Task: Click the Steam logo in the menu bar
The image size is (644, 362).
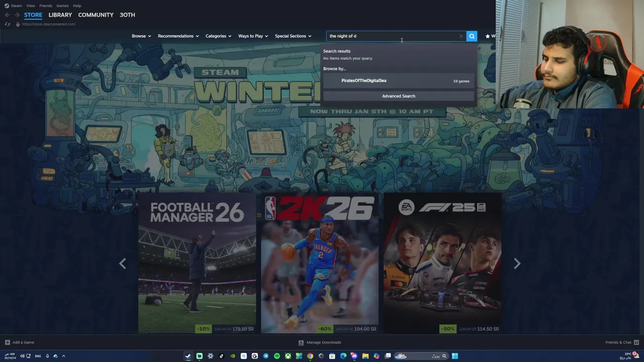Action: coord(7,6)
